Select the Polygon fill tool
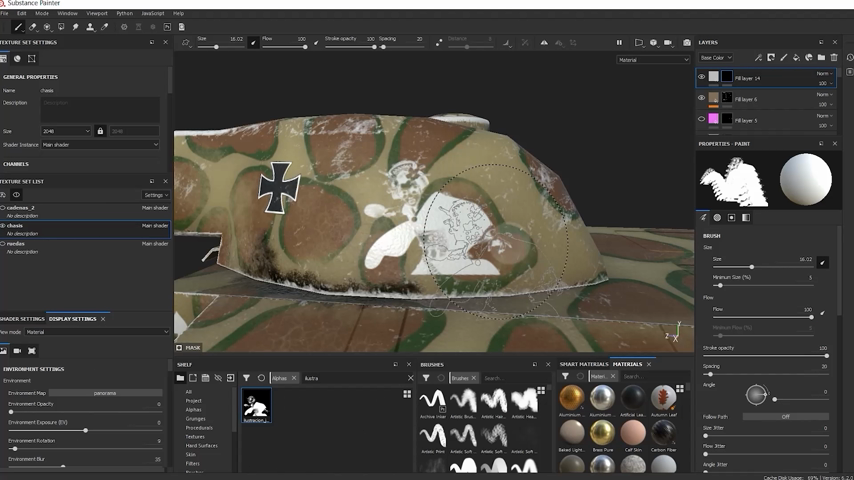Screen dimensions: 854x480 point(61,27)
